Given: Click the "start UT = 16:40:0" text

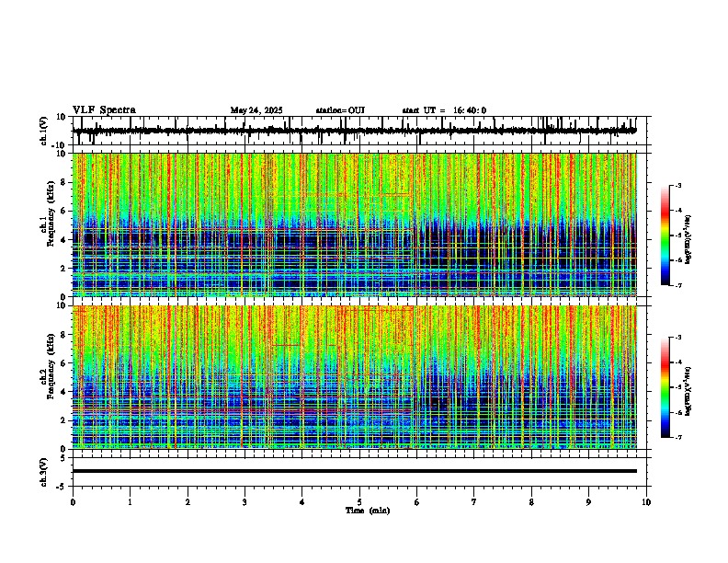Looking at the screenshot, I should [444, 110].
